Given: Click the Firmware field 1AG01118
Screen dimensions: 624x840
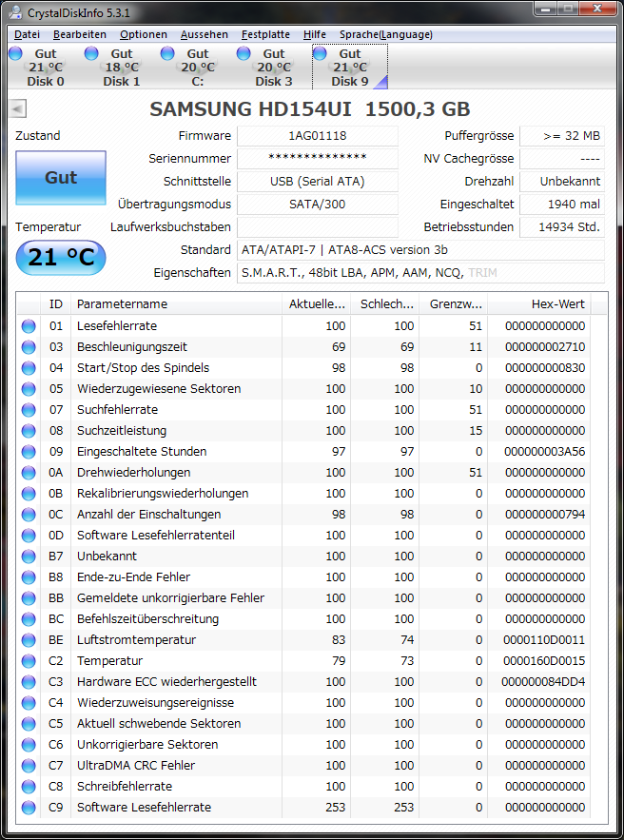Looking at the screenshot, I should click(318, 136).
